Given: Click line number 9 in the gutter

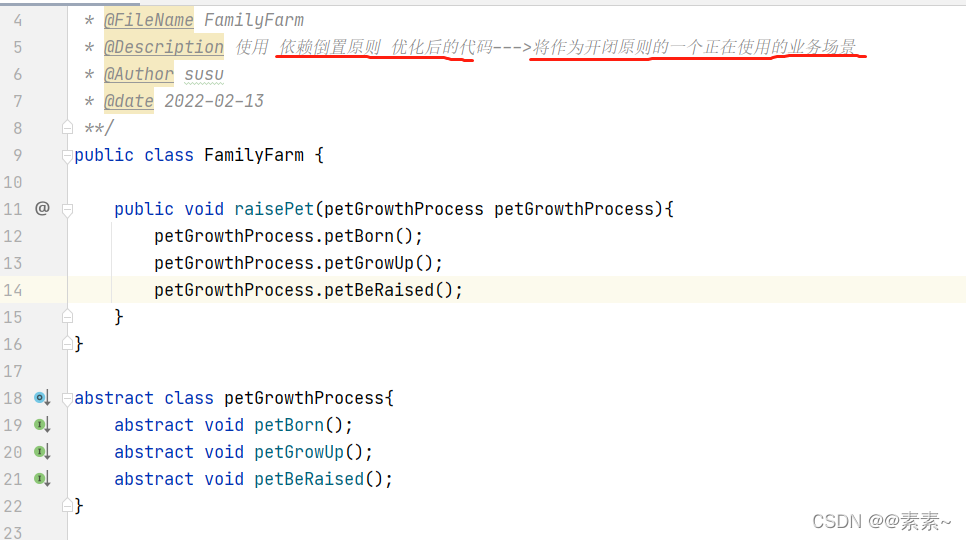Looking at the screenshot, I should click(x=17, y=155).
